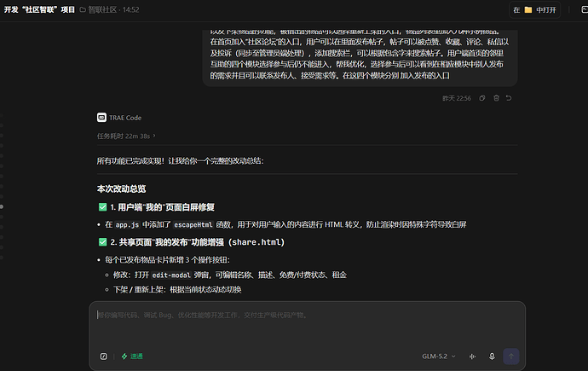This screenshot has width=588, height=371.
Task: Click the app.js inline code tag
Action: tap(127, 224)
